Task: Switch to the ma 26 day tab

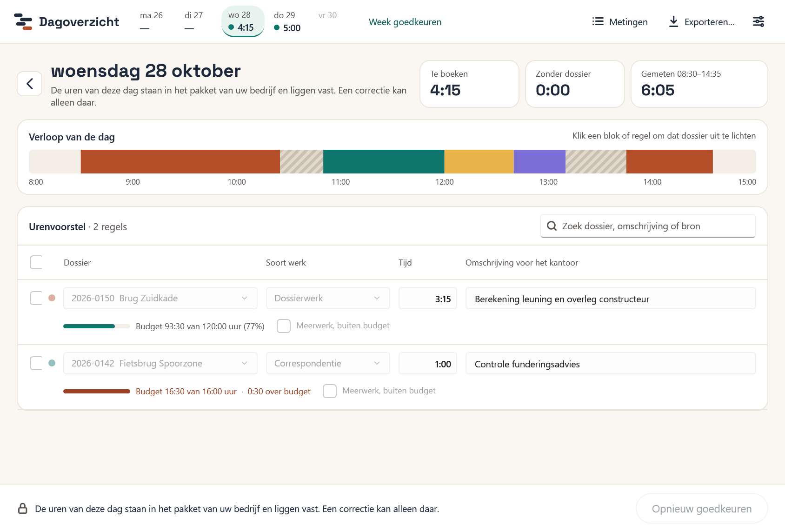Action: (x=151, y=21)
